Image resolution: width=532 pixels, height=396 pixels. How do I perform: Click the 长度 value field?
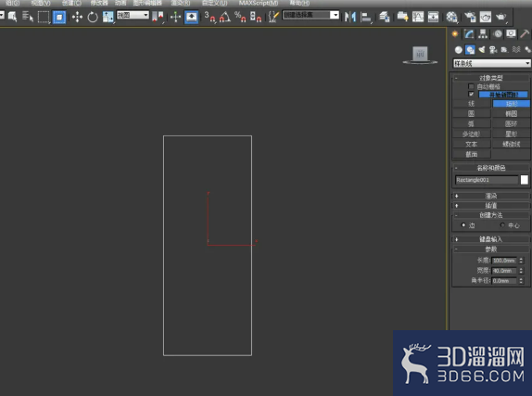504,261
